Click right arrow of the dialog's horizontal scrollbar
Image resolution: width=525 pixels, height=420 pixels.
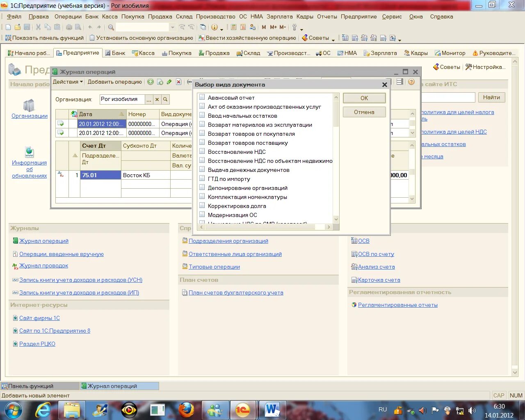tap(329, 227)
